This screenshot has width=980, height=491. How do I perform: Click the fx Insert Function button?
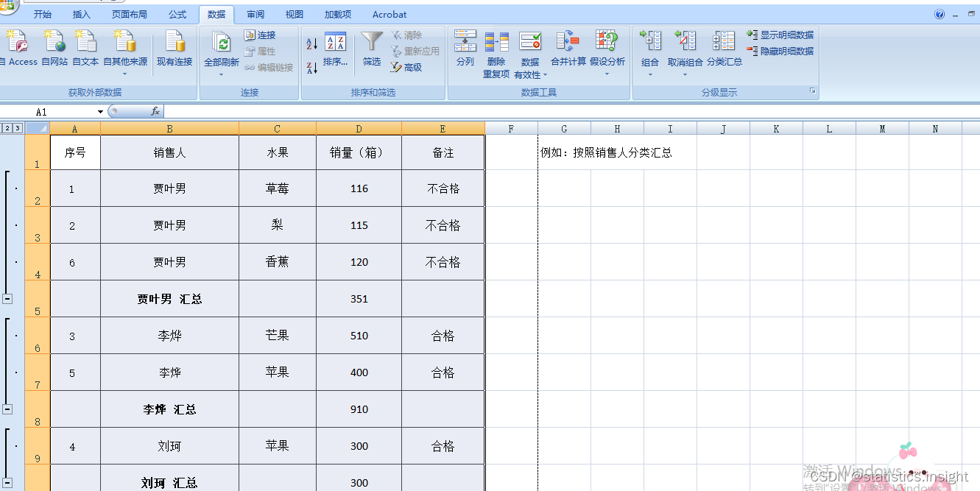coord(155,111)
